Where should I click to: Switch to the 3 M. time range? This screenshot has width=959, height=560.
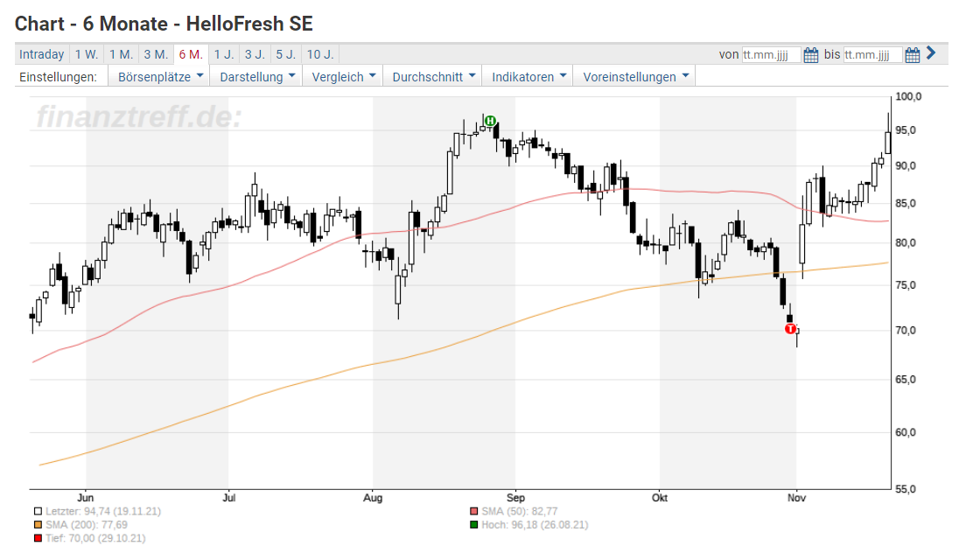pyautogui.click(x=156, y=54)
